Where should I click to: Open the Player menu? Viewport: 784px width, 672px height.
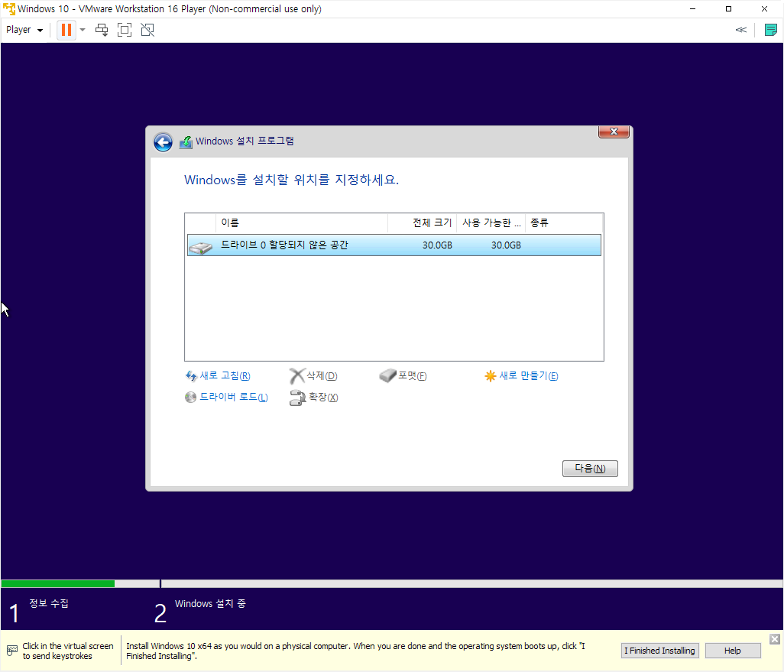click(x=24, y=30)
